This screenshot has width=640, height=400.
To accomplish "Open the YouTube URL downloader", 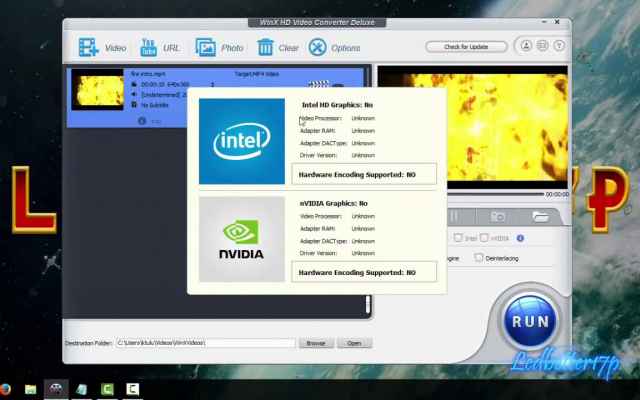I will click(x=160, y=48).
